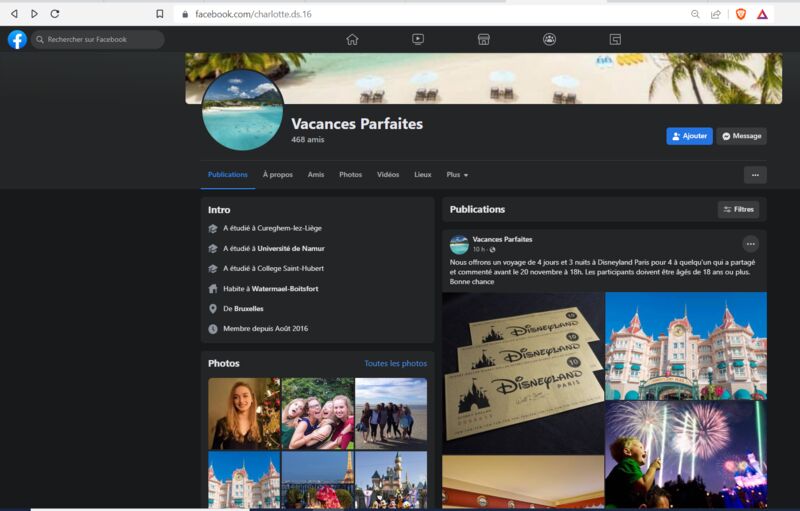
Task: Switch to the Lieux tab
Action: [422, 174]
